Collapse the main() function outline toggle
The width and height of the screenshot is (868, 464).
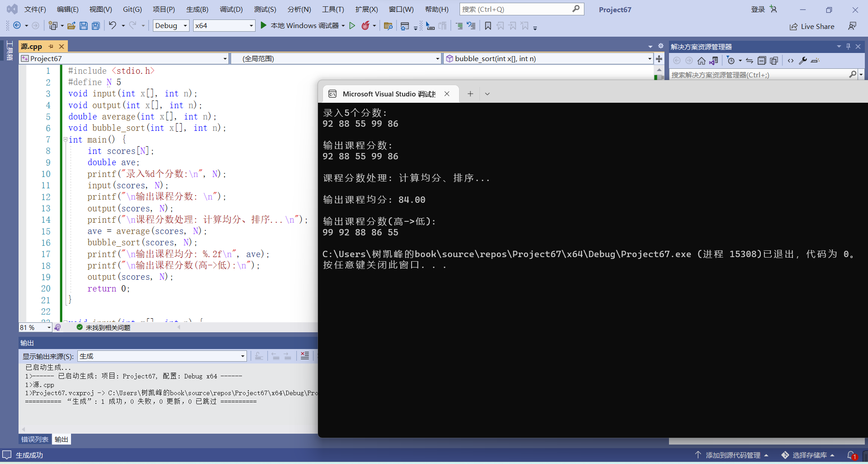click(x=65, y=139)
